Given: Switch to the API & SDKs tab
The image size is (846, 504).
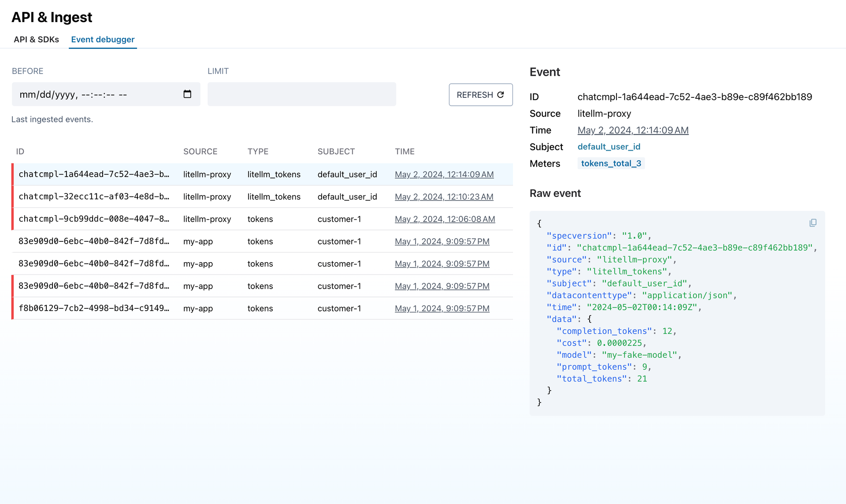Looking at the screenshot, I should click(x=36, y=39).
